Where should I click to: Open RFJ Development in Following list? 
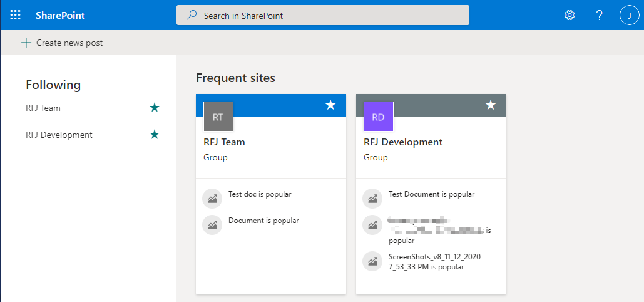[59, 135]
